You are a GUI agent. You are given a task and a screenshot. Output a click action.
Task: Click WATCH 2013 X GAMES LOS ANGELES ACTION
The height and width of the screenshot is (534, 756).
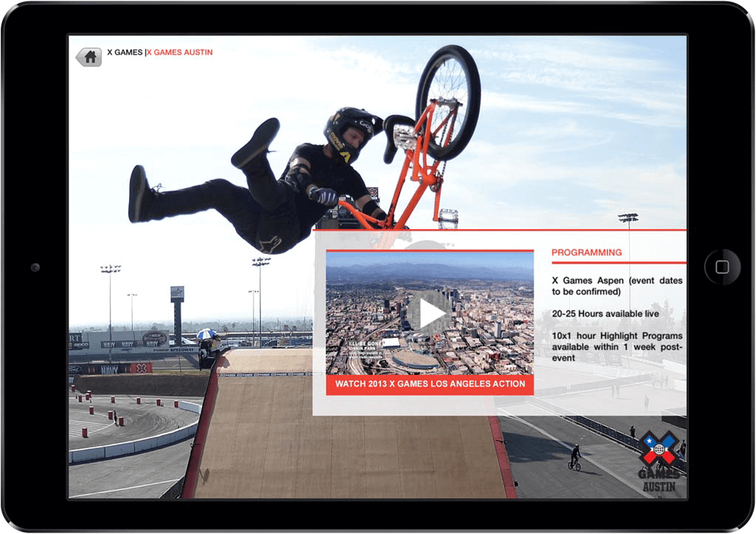click(x=430, y=384)
